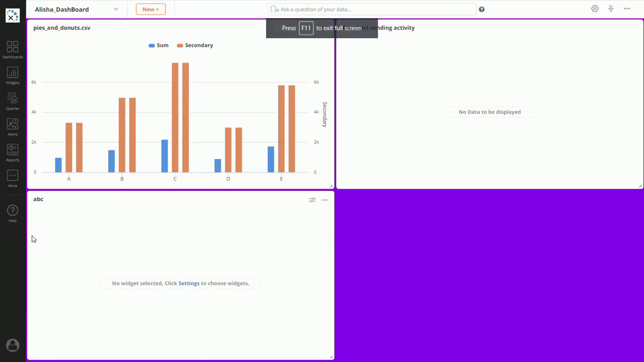
Task: Open the user profile avatar
Action: tap(13, 345)
